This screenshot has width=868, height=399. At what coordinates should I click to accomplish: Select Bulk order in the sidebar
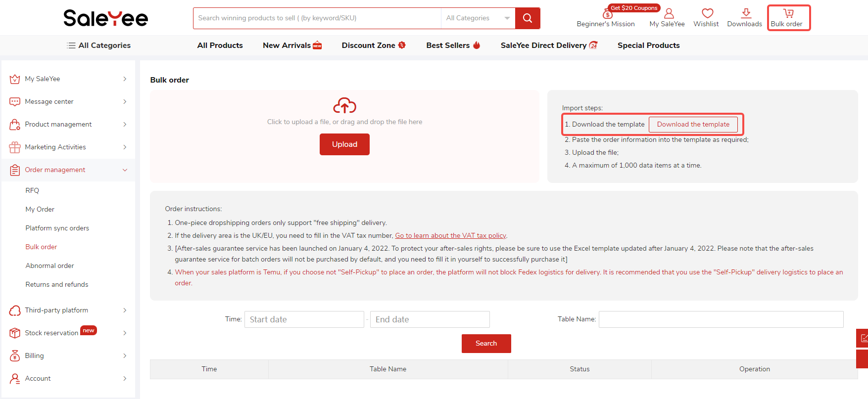41,247
